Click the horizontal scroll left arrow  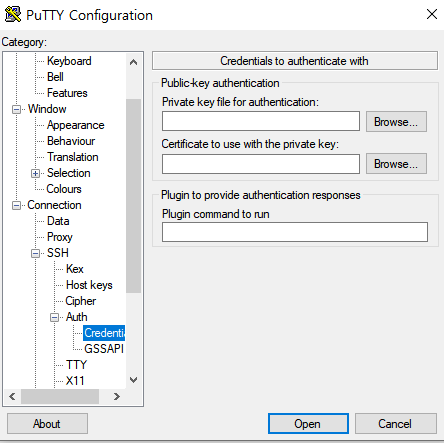click(12, 397)
